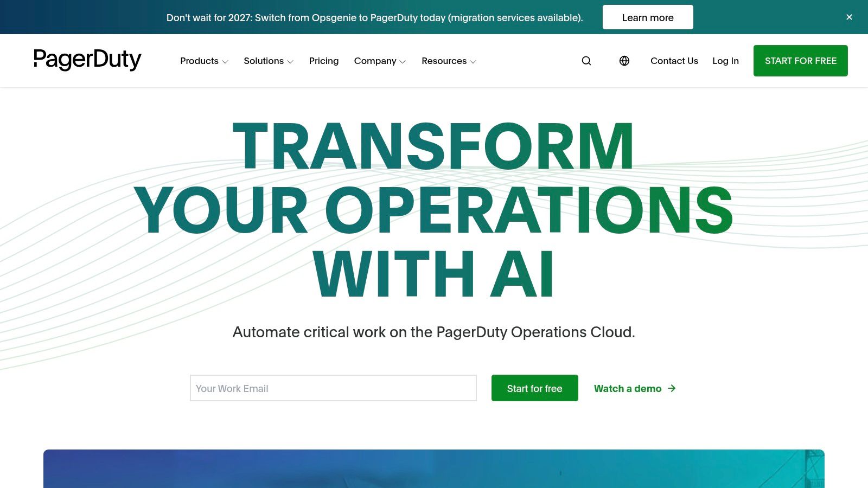The height and width of the screenshot is (488, 868).
Task: Open Contact Us
Action: pyautogui.click(x=674, y=61)
